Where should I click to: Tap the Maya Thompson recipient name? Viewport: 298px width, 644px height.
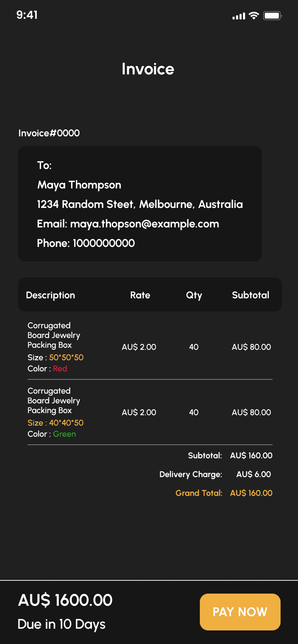[79, 185]
